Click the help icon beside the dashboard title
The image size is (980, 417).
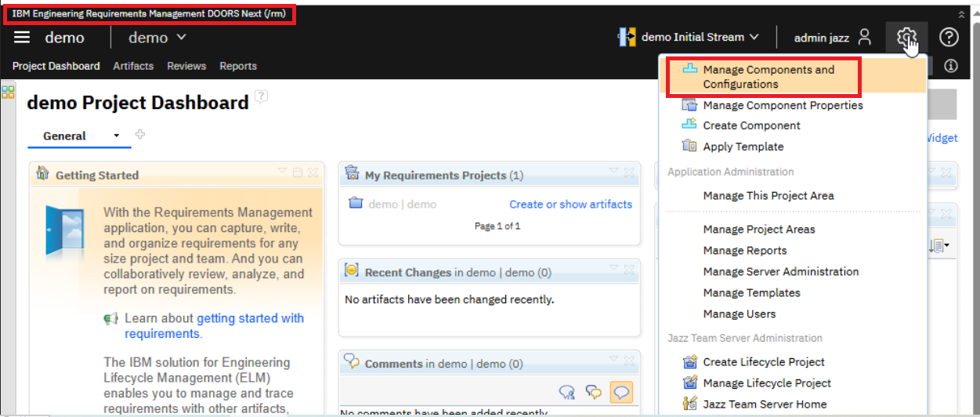[x=261, y=96]
